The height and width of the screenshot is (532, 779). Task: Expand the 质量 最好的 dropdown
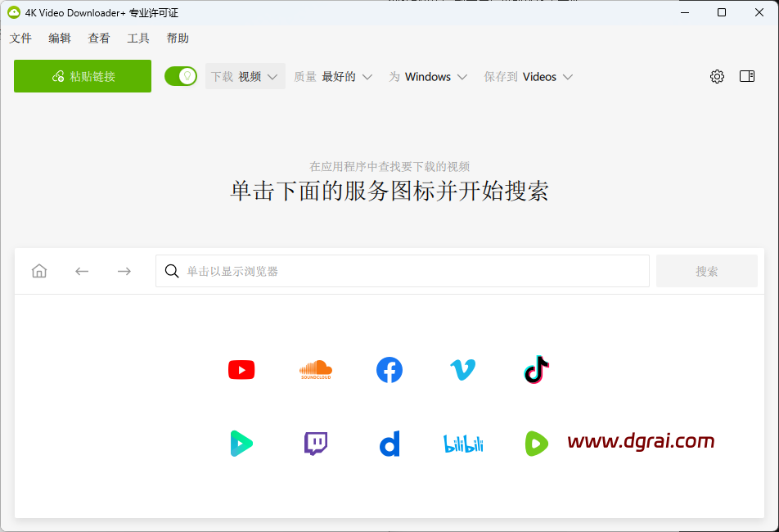333,76
